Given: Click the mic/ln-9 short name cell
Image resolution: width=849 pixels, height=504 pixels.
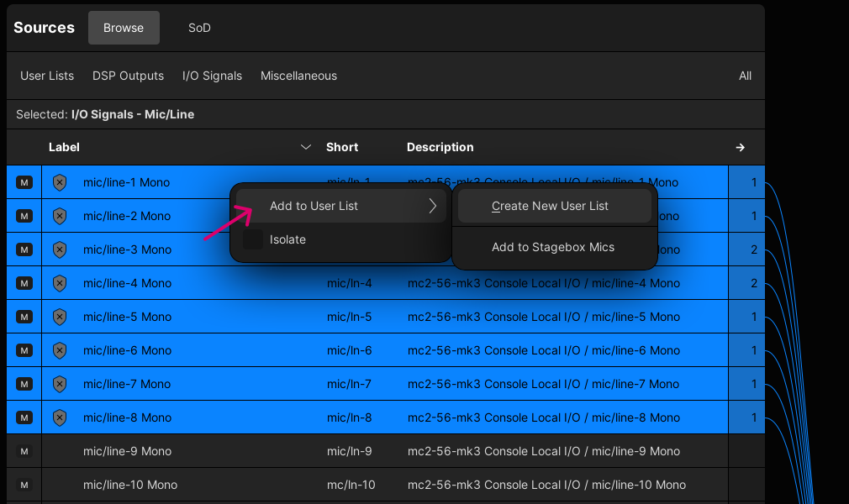Looking at the screenshot, I should [349, 451].
